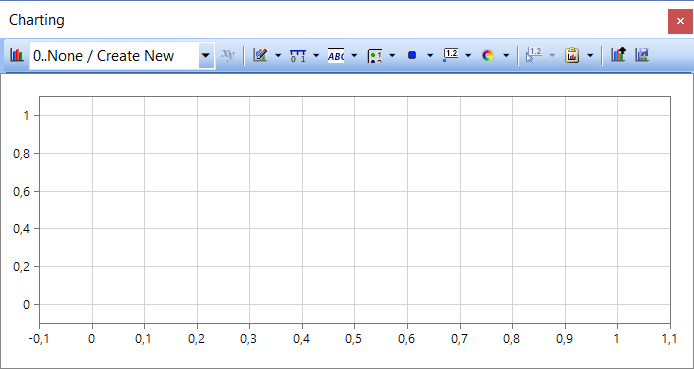Click the y-axis label '0,8'

21,154
